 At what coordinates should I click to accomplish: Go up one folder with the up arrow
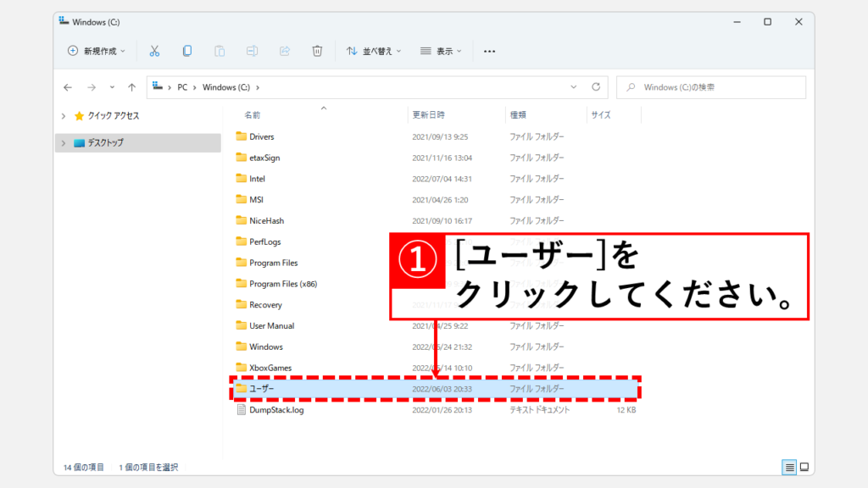131,86
